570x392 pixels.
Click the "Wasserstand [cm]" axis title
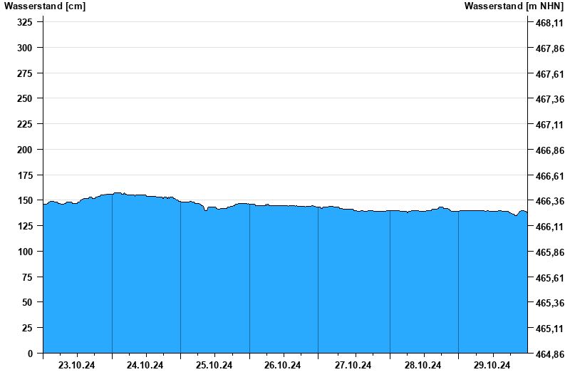[44, 6]
